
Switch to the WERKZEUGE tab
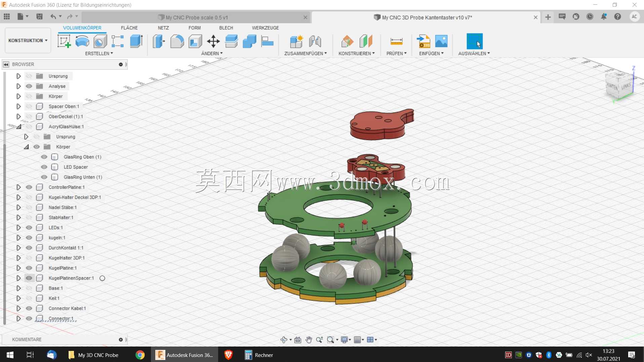[x=266, y=28]
